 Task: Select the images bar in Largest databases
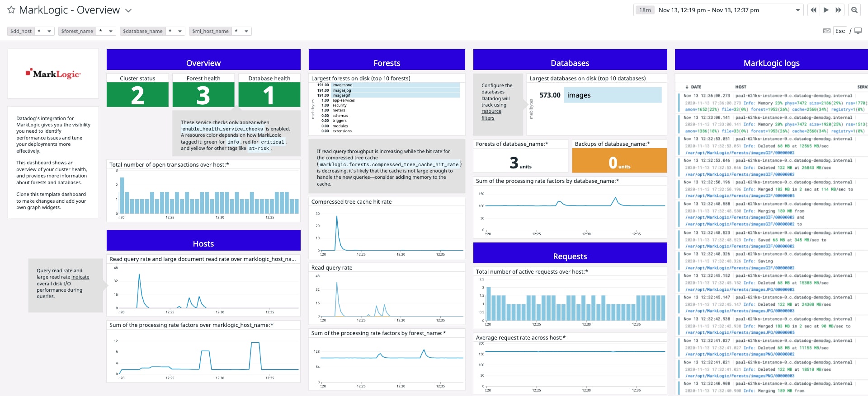(612, 95)
